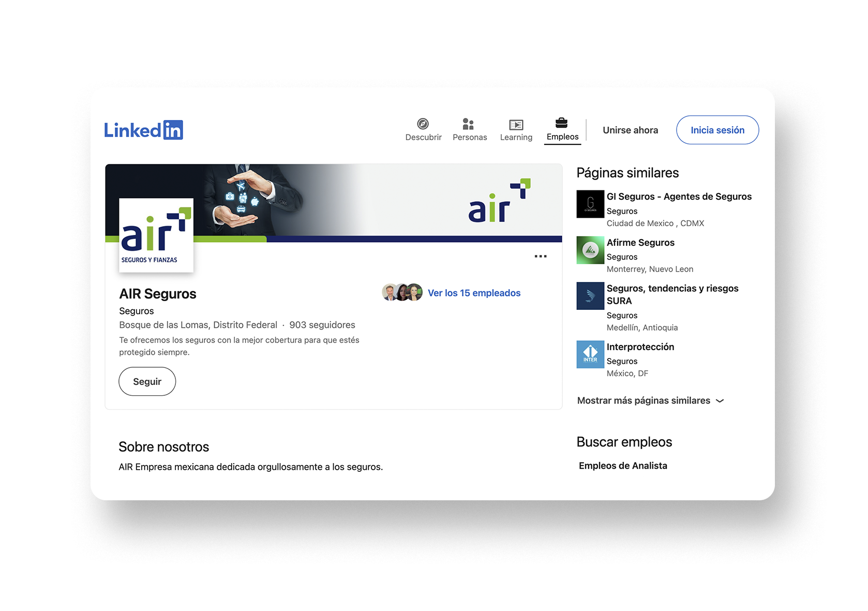Select the Personas nav label
The image size is (868, 611).
point(470,137)
